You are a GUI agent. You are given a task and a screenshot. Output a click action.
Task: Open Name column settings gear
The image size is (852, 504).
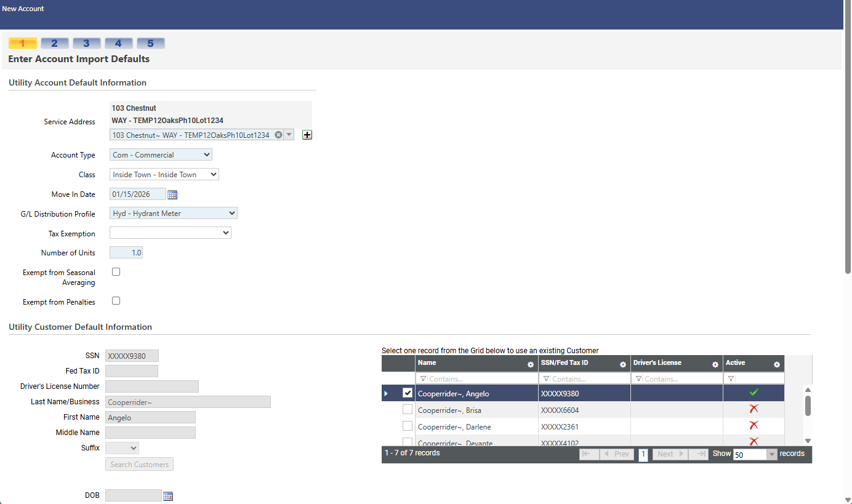click(530, 364)
